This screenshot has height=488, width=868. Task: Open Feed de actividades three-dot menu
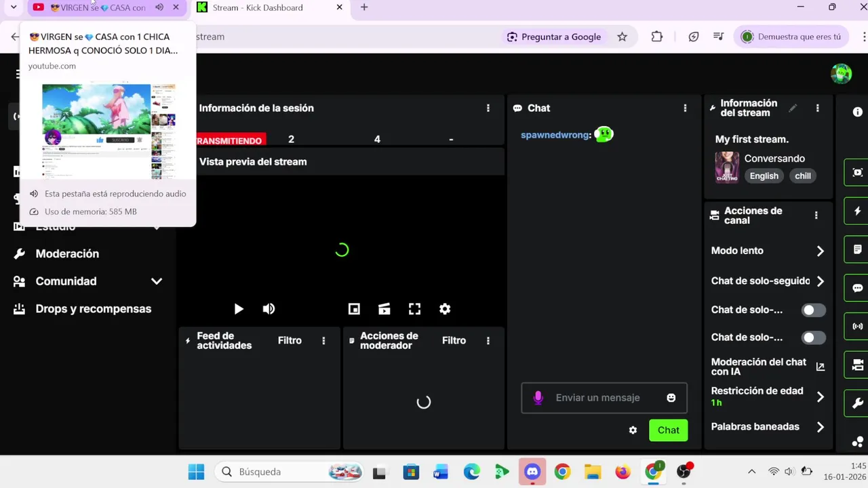323,341
